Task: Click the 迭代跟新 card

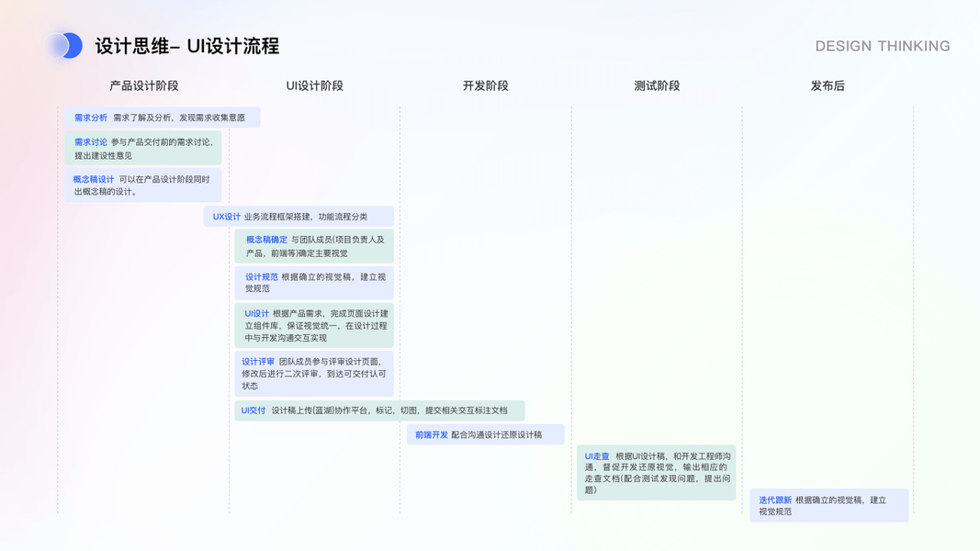Action: (829, 505)
